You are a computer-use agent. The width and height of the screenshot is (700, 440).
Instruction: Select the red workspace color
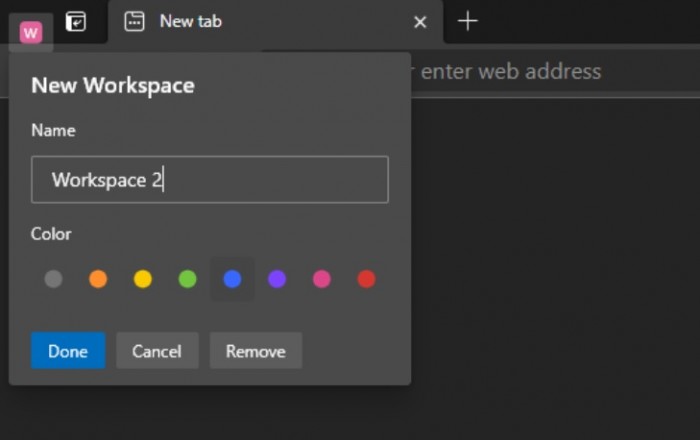[x=366, y=279]
